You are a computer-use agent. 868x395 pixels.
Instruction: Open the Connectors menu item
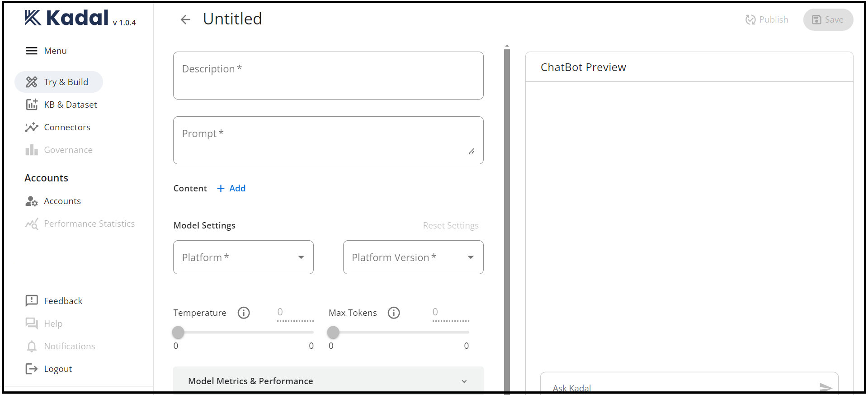67,127
